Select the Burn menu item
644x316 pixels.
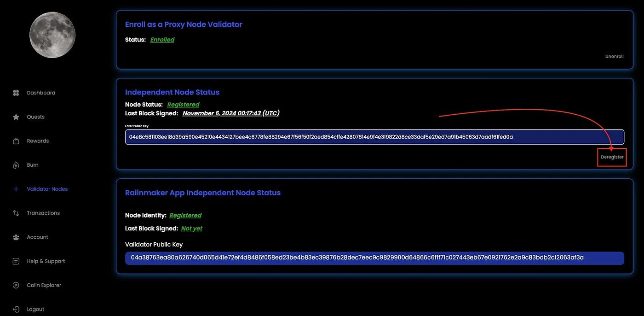point(33,165)
